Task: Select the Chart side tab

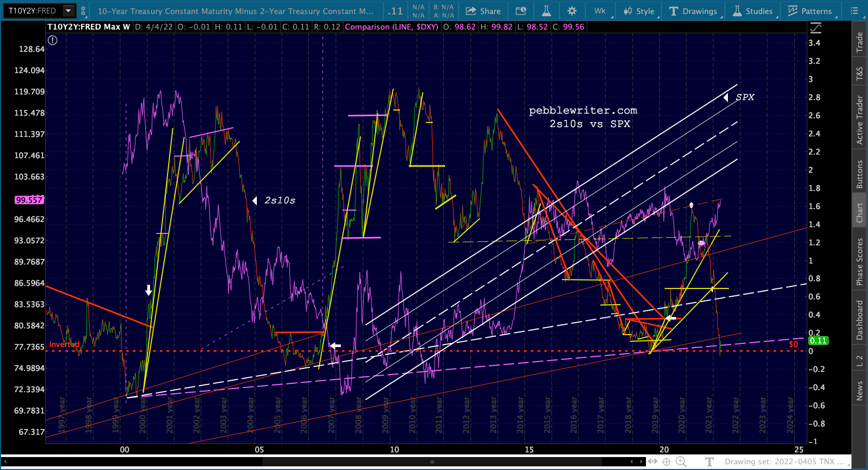Action: 860,213
